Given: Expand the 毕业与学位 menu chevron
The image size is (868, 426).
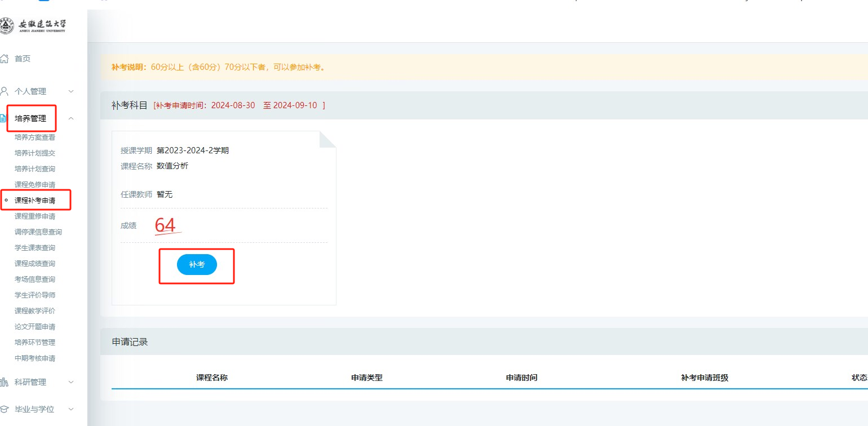Looking at the screenshot, I should tap(71, 409).
